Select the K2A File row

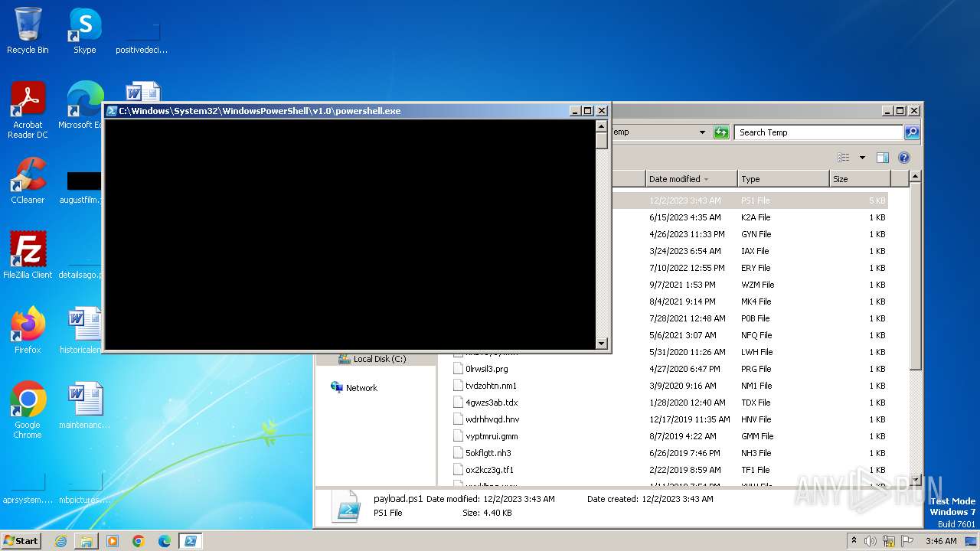[750, 217]
